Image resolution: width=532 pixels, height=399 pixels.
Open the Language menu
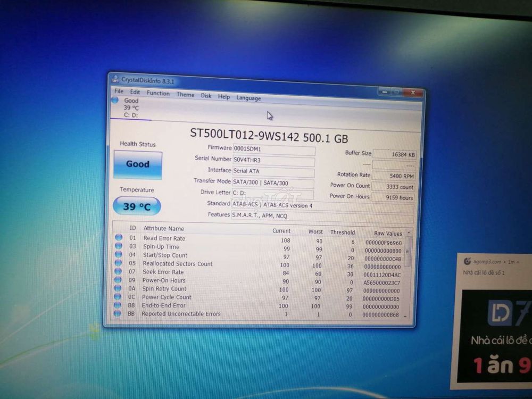click(x=248, y=98)
